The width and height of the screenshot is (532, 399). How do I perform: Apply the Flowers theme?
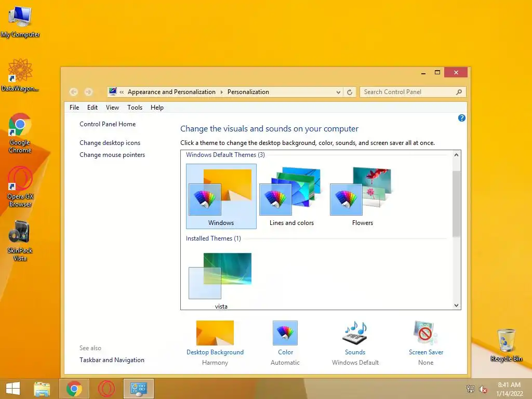[362, 196]
